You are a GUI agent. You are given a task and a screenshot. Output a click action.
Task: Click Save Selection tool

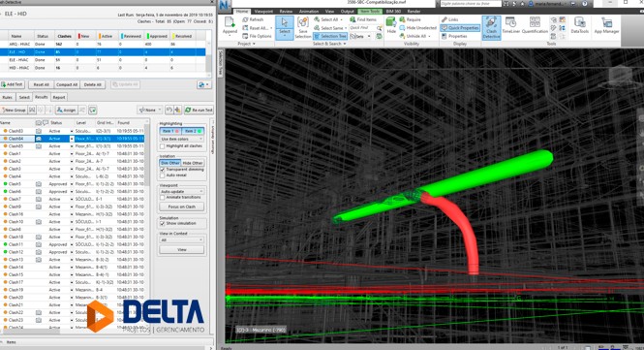[303, 27]
